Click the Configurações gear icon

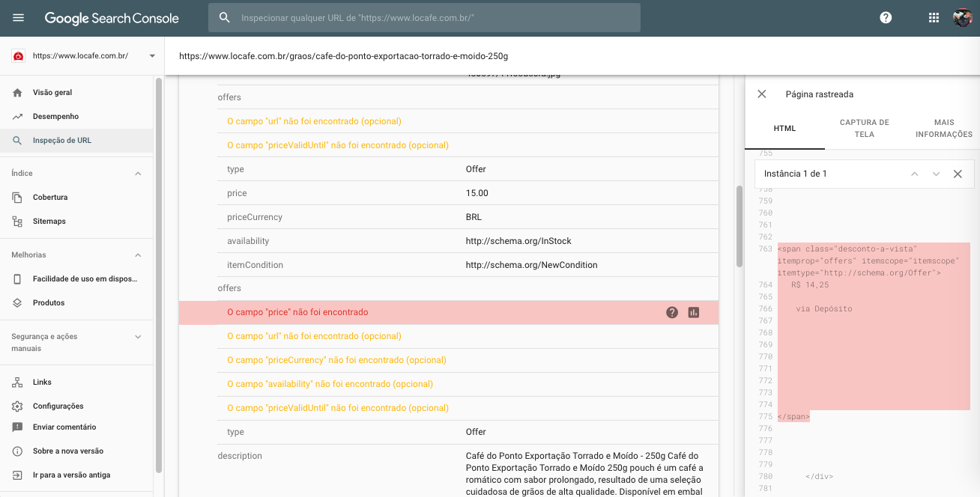click(x=17, y=406)
